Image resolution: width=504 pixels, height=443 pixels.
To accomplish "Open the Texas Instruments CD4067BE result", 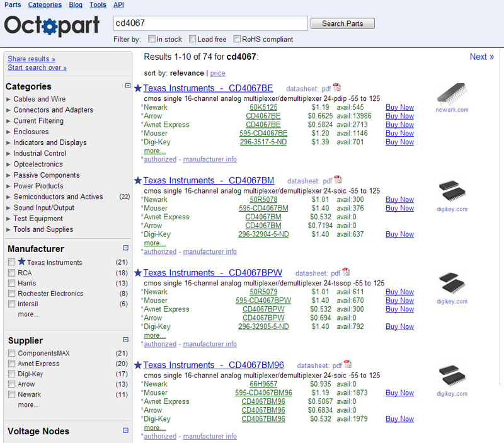I will click(x=208, y=88).
